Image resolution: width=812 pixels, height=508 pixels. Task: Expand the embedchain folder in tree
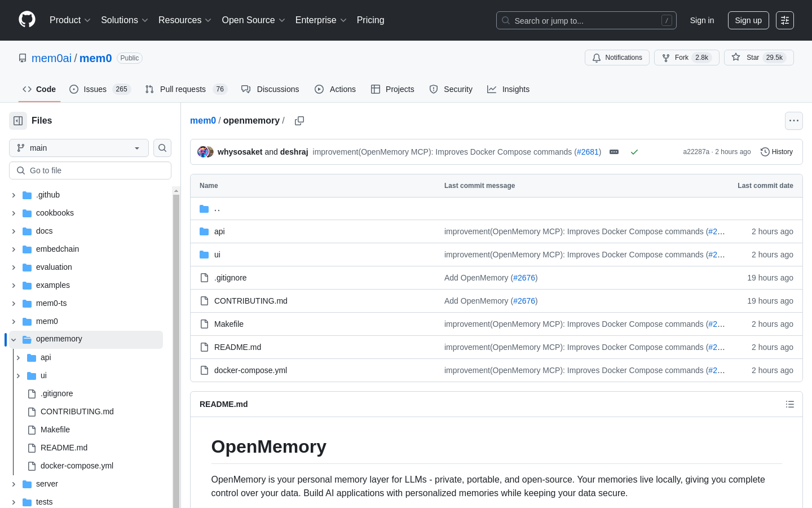[14, 249]
